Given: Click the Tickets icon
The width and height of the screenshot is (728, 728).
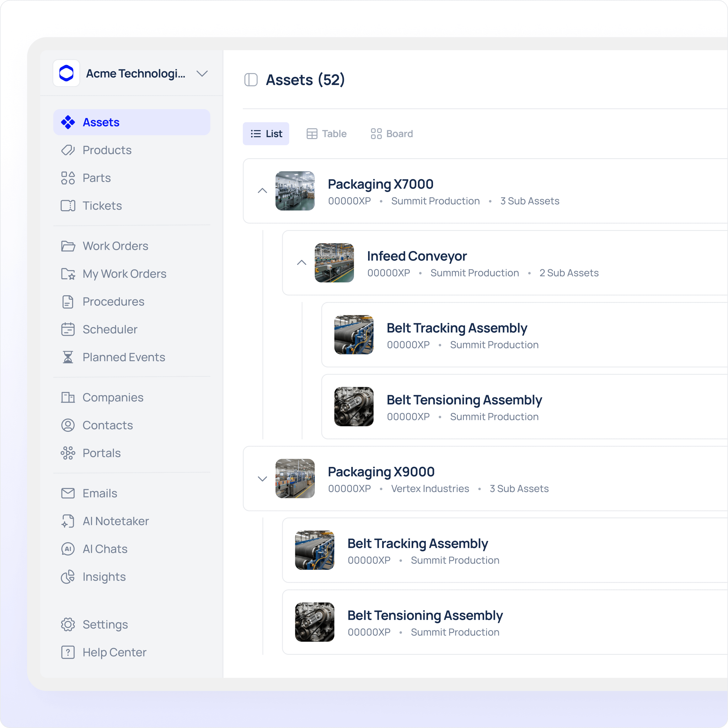Looking at the screenshot, I should click(x=68, y=206).
